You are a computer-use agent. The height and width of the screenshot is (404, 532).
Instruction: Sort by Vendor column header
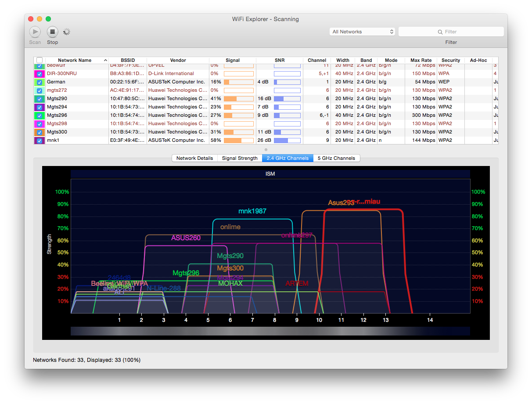click(x=178, y=60)
